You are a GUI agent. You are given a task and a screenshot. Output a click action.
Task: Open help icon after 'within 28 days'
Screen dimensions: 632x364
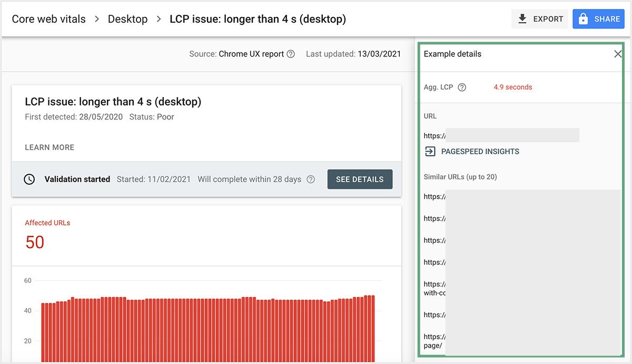(x=311, y=179)
